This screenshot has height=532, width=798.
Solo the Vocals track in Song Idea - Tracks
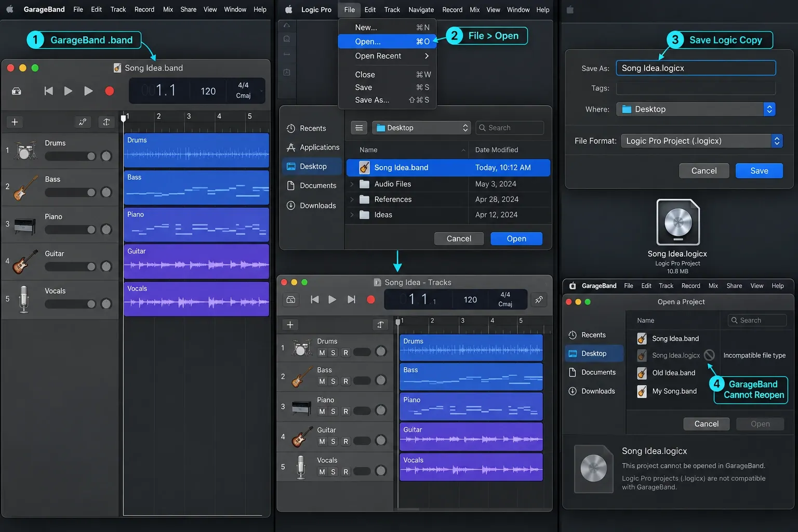tap(334, 472)
